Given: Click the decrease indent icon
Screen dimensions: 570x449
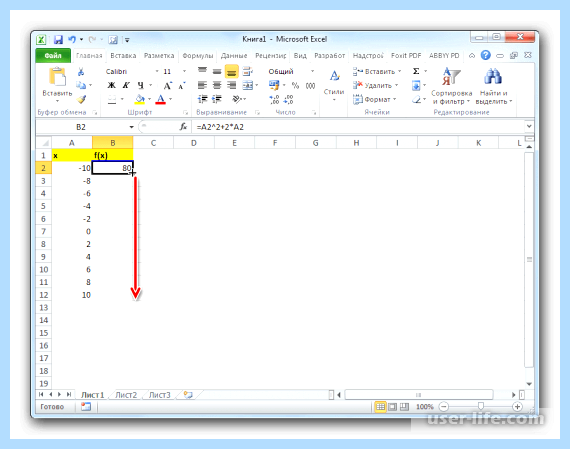Looking at the screenshot, I should point(202,99).
